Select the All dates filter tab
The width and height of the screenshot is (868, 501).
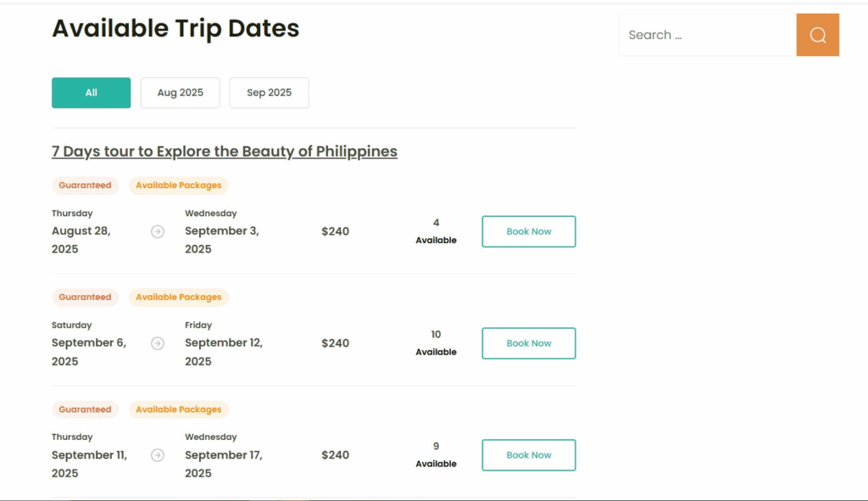click(91, 93)
